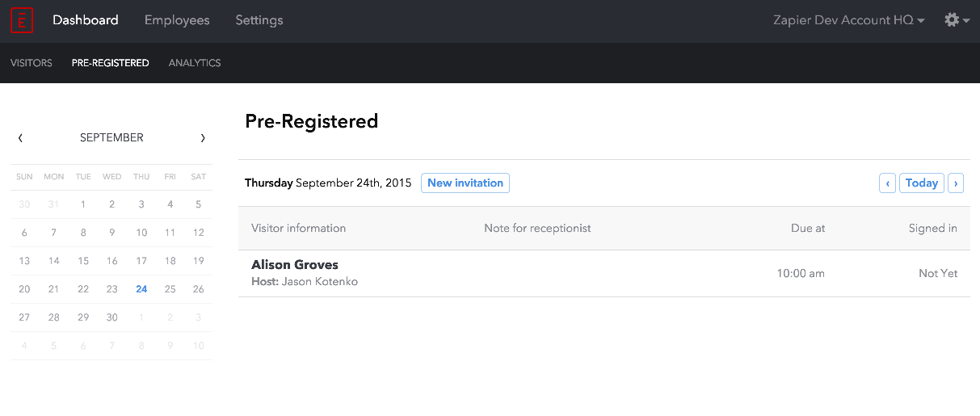Click the red Envoy logo icon
This screenshot has height=416, width=980.
[x=22, y=20]
